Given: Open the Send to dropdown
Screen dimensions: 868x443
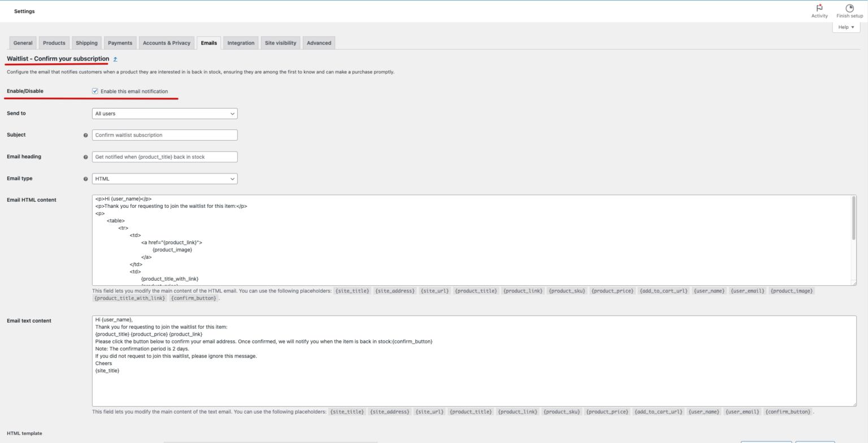Looking at the screenshot, I should 164,114.
